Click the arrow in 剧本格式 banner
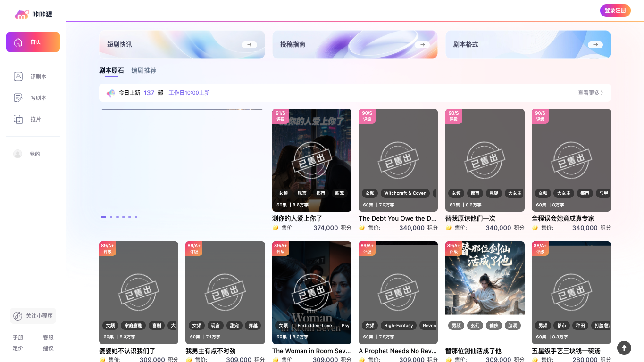 point(595,45)
